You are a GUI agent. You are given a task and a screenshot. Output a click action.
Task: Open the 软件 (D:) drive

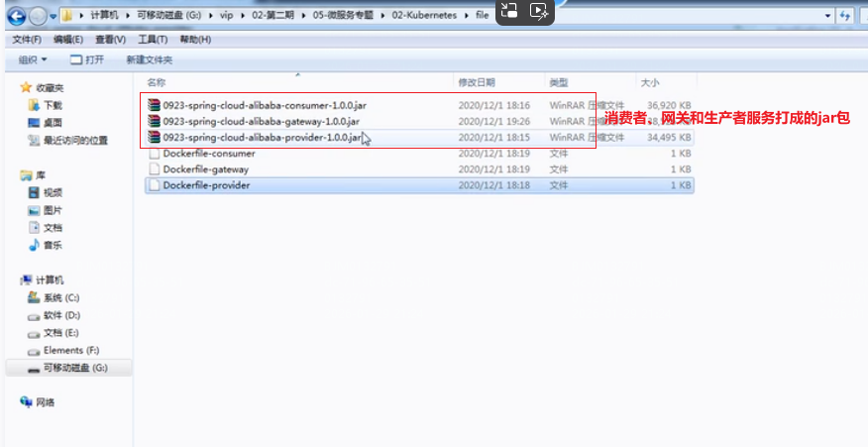[61, 315]
